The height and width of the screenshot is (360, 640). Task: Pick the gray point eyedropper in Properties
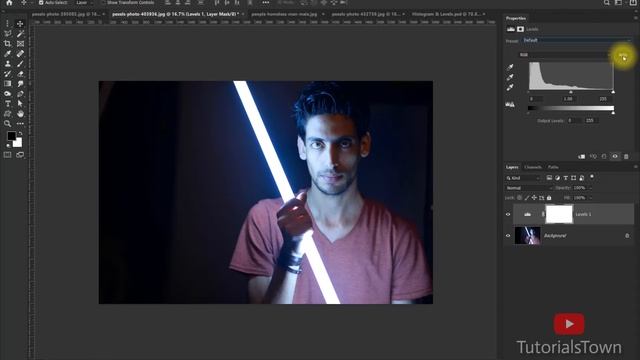coord(510,77)
